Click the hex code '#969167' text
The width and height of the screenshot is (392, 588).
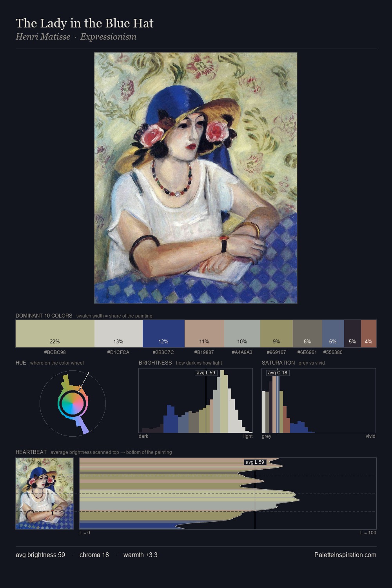click(276, 352)
